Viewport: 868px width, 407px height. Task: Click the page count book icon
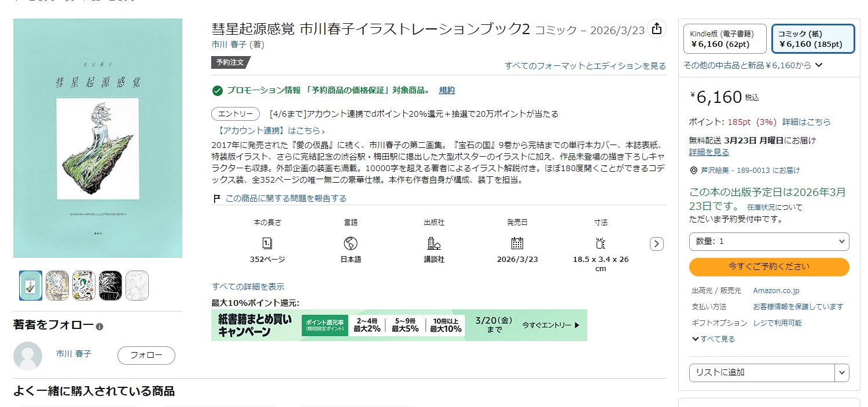pos(267,243)
